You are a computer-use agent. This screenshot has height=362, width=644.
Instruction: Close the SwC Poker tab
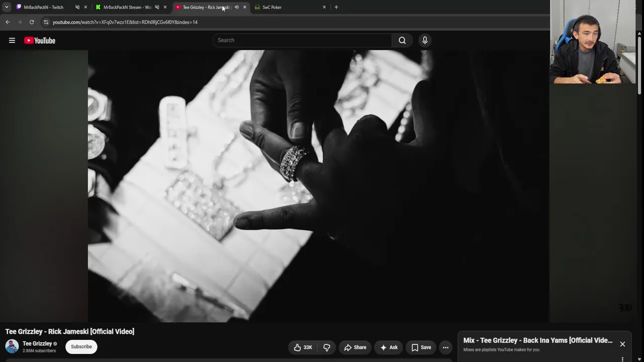(324, 7)
